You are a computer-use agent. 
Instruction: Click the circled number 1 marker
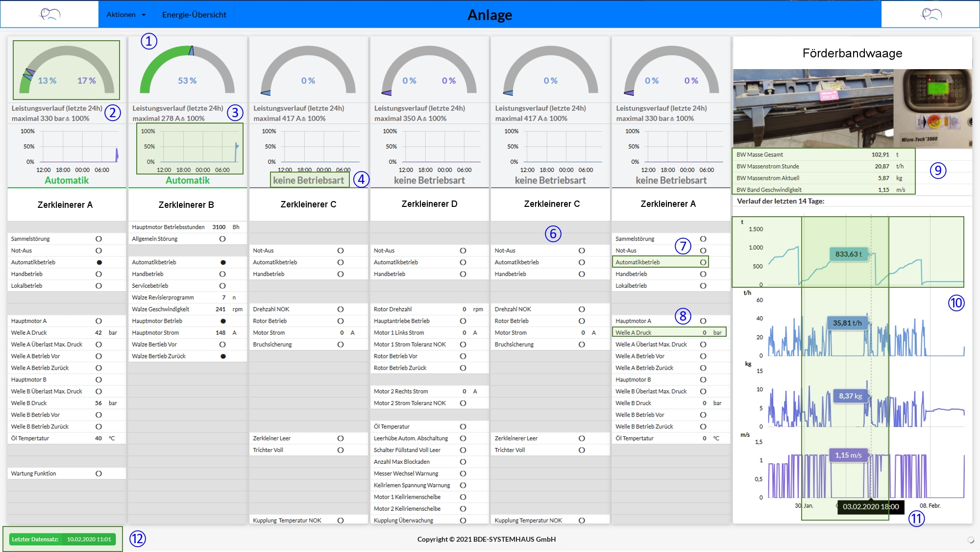pyautogui.click(x=149, y=41)
